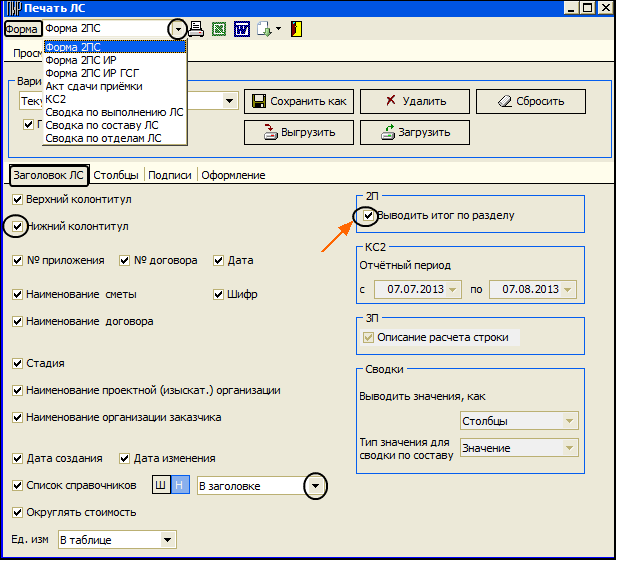Expand the 'В заголовке' dropdown
This screenshot has width=617, height=561.
point(316,485)
